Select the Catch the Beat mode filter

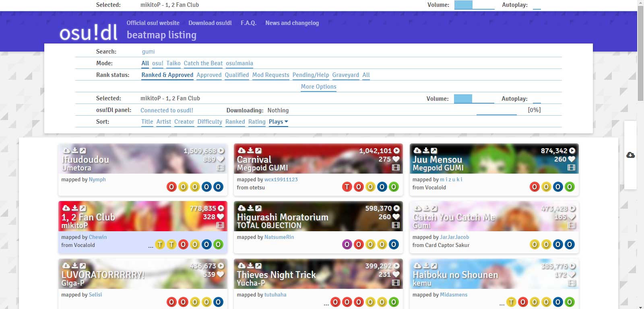pos(203,63)
